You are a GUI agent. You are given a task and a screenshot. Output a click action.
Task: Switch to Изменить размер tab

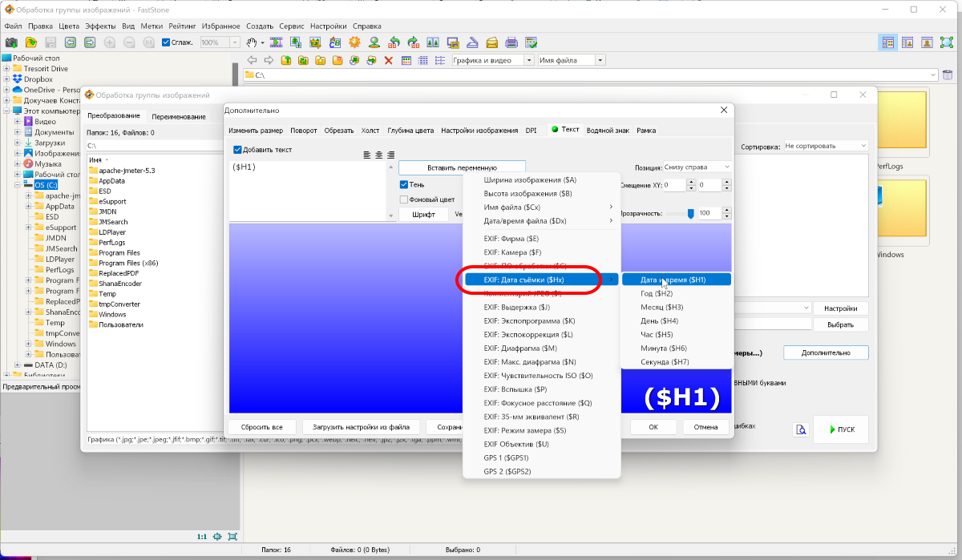click(x=256, y=130)
